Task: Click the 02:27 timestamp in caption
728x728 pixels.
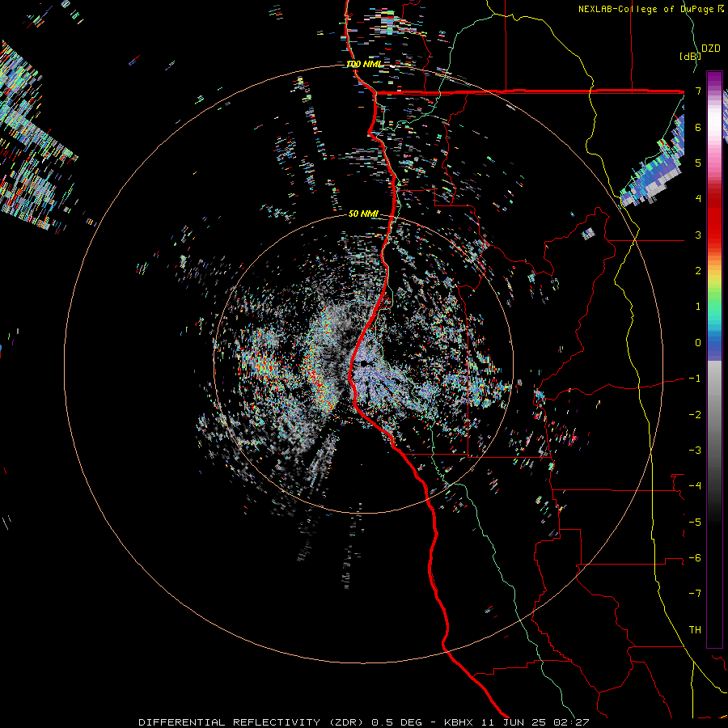Action: point(570,722)
